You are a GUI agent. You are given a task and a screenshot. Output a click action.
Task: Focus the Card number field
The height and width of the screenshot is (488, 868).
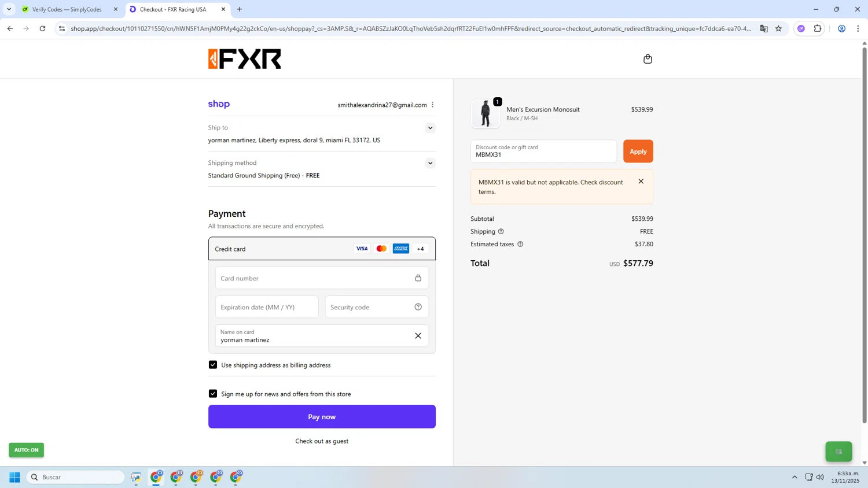[322, 278]
